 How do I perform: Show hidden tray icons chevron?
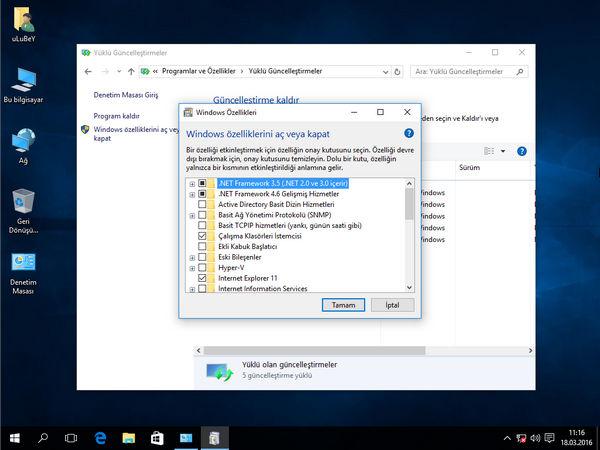(507, 438)
